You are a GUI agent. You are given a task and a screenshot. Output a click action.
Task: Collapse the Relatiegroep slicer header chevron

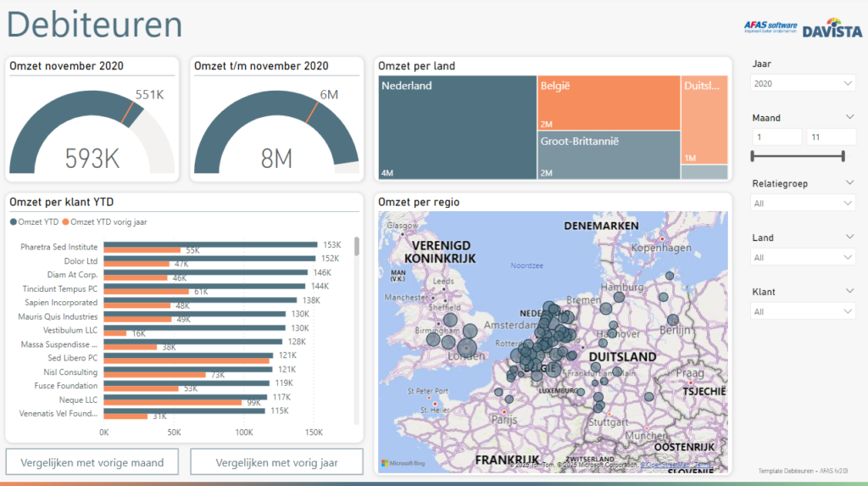pos(849,182)
